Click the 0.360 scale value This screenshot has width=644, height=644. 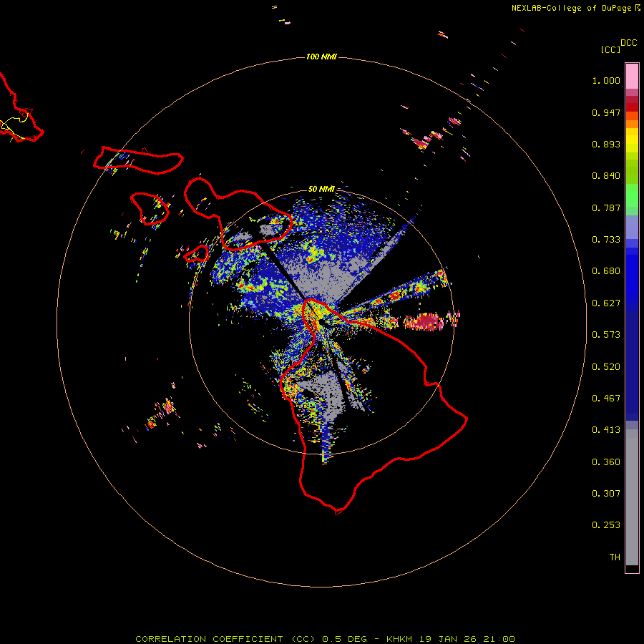click(x=606, y=462)
